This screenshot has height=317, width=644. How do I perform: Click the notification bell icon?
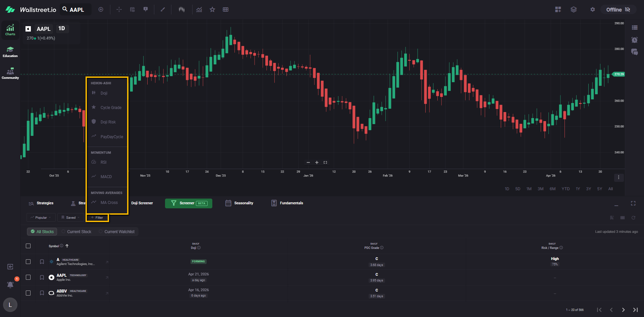(x=10, y=284)
